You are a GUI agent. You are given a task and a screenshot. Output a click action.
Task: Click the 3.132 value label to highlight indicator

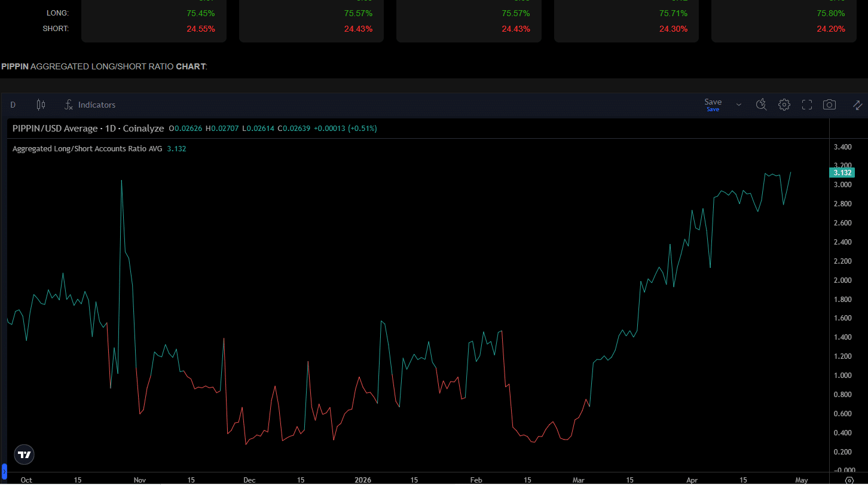pos(176,148)
